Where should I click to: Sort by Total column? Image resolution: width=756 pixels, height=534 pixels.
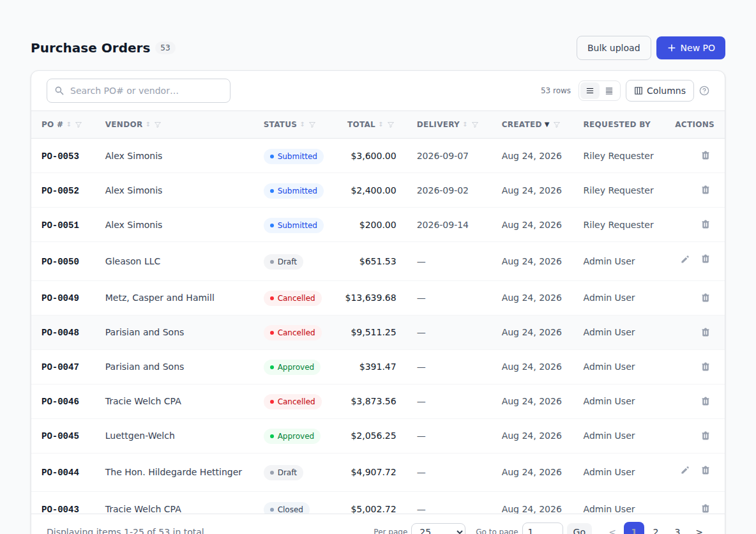pos(381,125)
